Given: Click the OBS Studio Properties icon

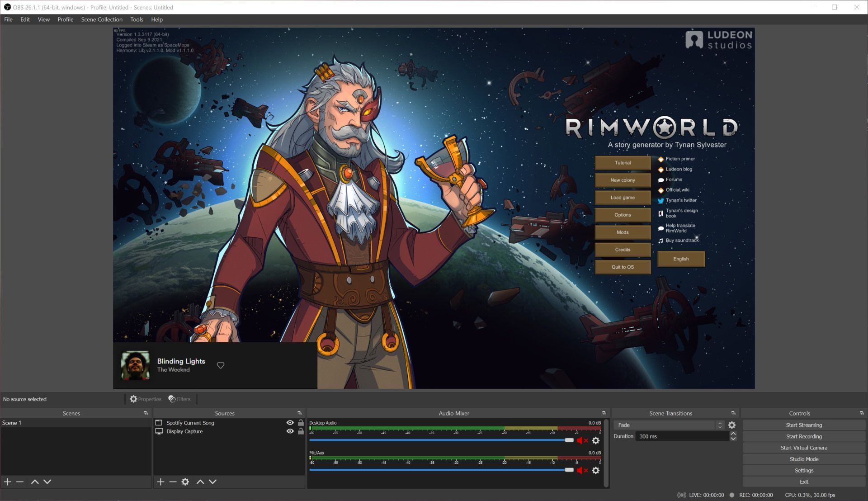Looking at the screenshot, I should 133,398.
